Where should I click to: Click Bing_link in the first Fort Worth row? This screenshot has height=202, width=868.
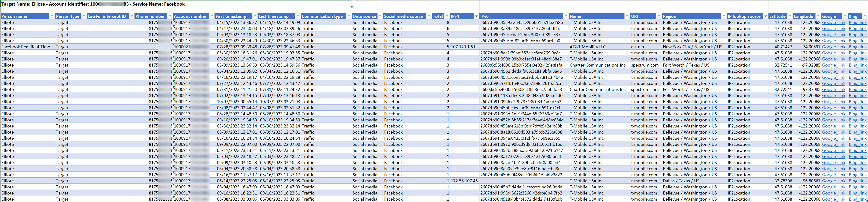tap(857, 65)
